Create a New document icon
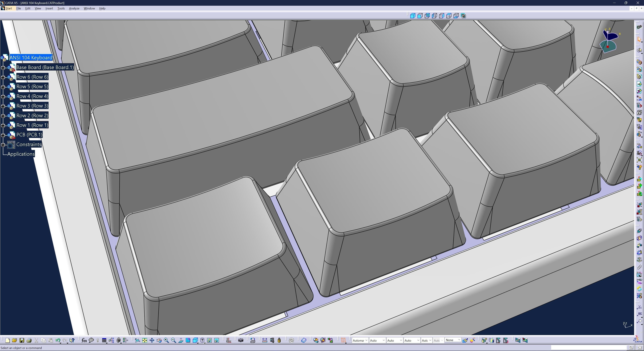 point(8,340)
